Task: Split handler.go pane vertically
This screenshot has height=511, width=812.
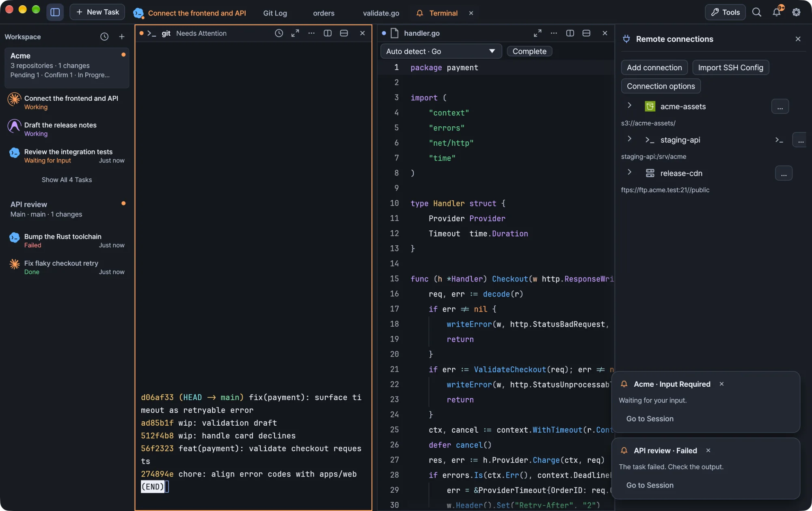Action: (570, 33)
